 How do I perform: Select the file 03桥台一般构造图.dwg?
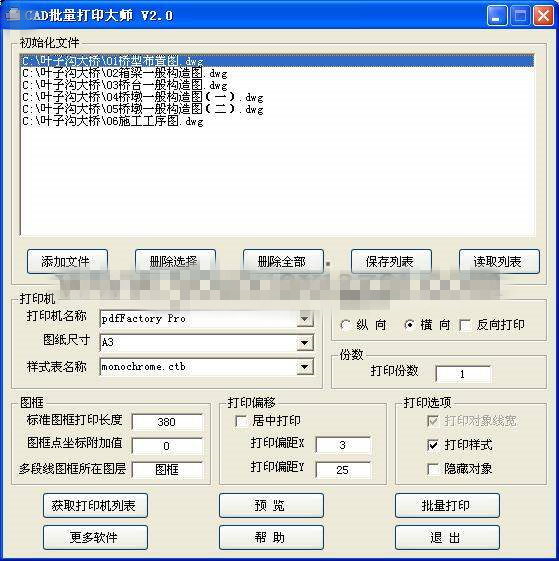(x=277, y=85)
